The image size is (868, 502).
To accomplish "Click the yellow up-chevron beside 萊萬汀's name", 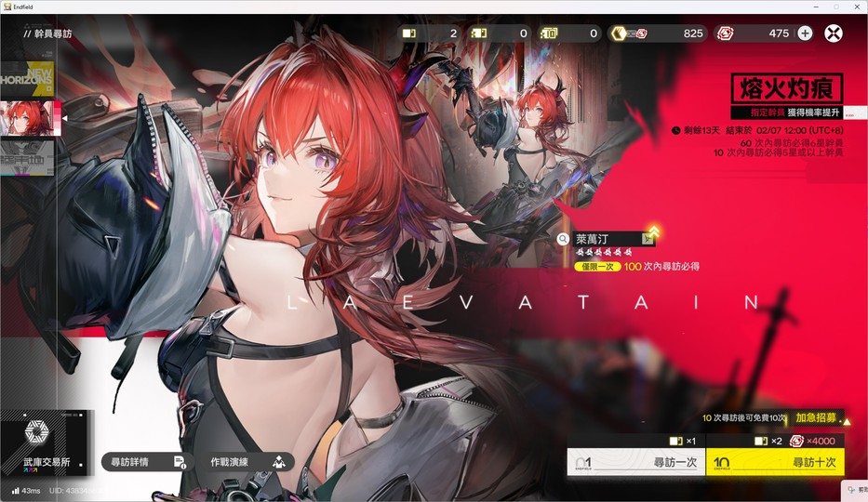I will coord(654,231).
